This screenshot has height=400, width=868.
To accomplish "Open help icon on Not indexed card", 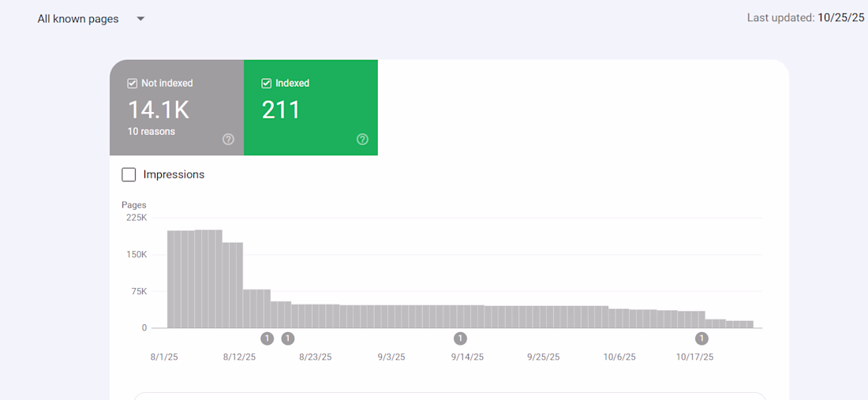I will (x=228, y=140).
